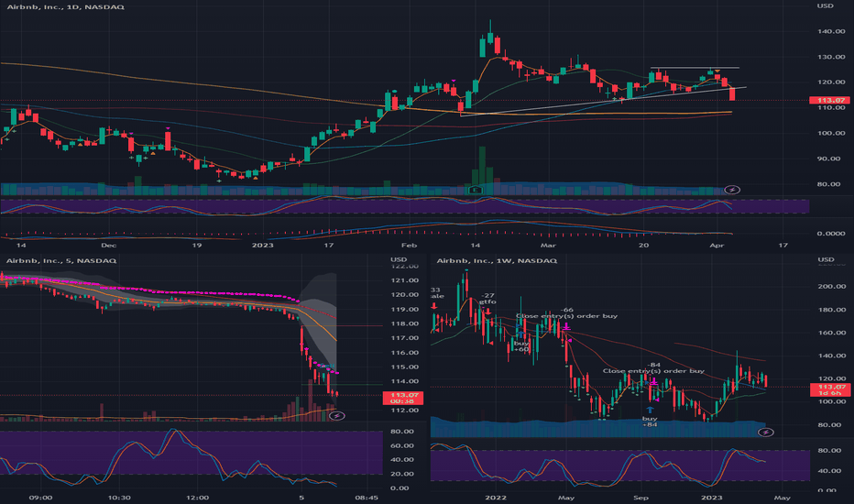Click the 'Apr' date label on daily chart

(x=717, y=246)
